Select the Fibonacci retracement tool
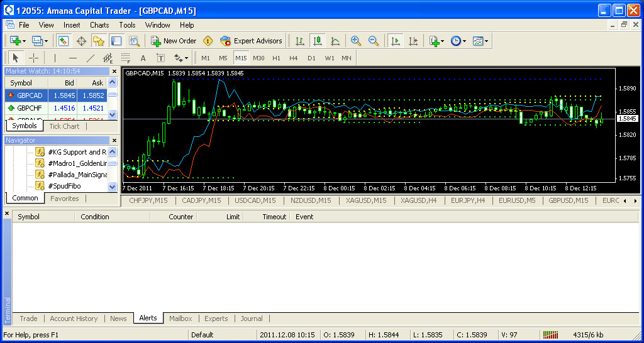 (125, 58)
